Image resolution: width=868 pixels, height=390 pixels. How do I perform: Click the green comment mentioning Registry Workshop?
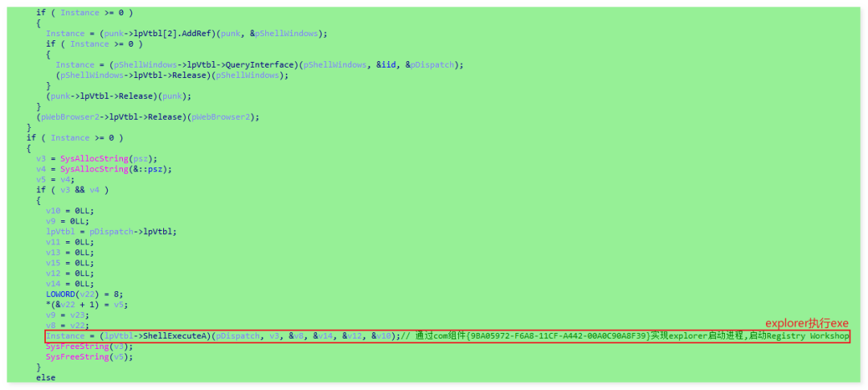[625, 336]
